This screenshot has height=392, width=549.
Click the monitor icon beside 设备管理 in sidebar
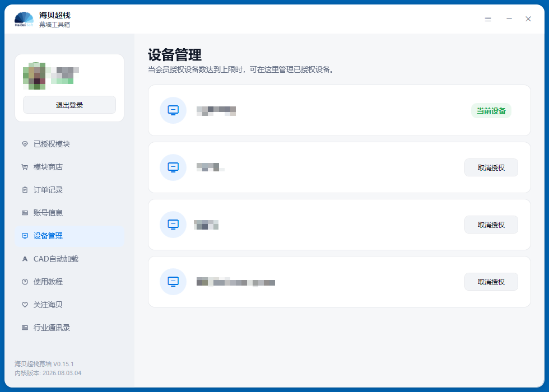[25, 236]
